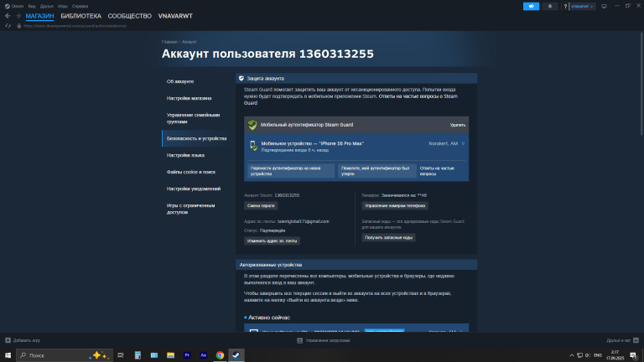Click Добавить игру at bottom left

(23, 340)
